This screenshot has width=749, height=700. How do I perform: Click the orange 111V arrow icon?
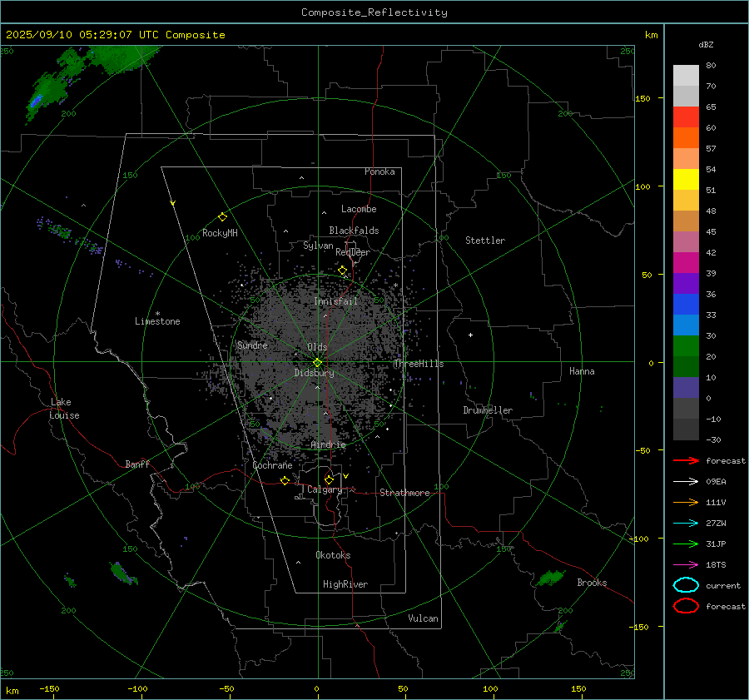(686, 502)
